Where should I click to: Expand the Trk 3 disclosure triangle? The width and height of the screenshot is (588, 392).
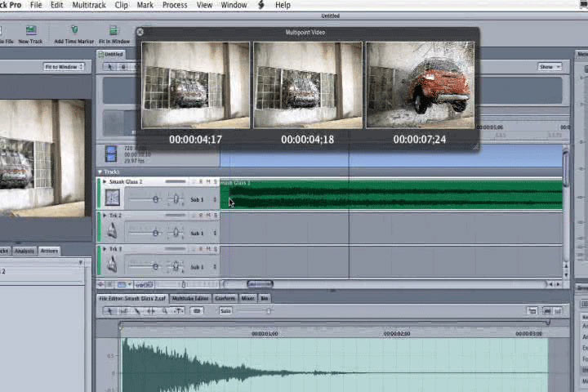(x=105, y=249)
